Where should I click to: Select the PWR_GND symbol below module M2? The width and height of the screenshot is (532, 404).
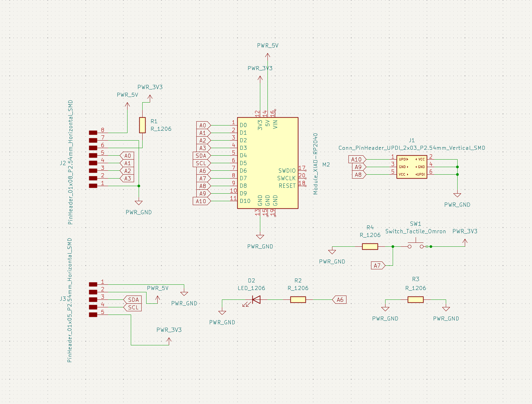(x=260, y=237)
